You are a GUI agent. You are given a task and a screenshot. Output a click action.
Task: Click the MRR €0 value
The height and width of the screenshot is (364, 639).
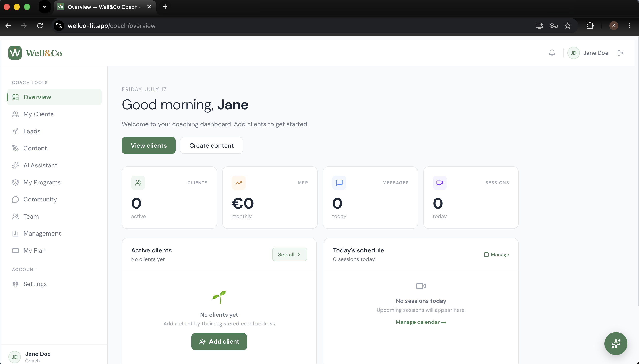coord(242,203)
